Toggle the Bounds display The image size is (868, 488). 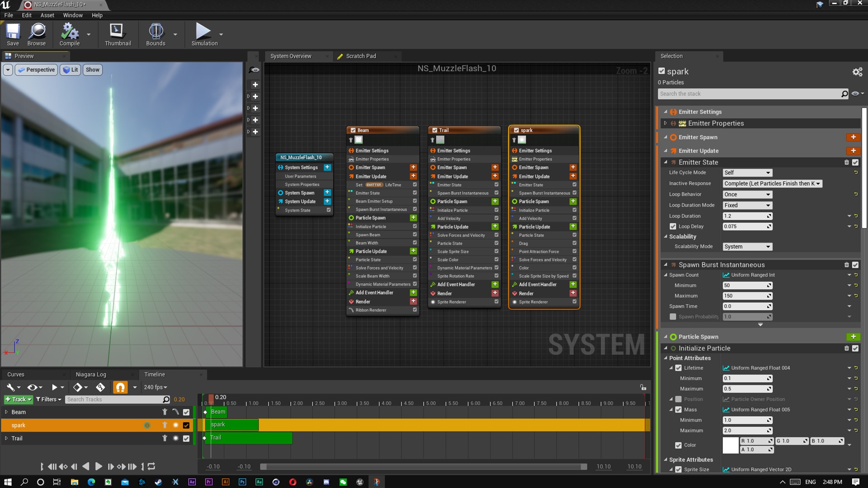(156, 34)
